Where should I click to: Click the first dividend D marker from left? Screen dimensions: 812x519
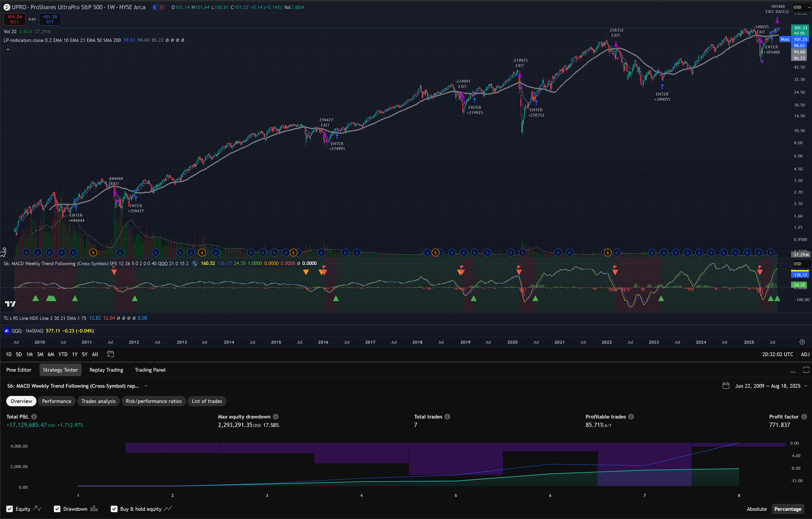26,252
